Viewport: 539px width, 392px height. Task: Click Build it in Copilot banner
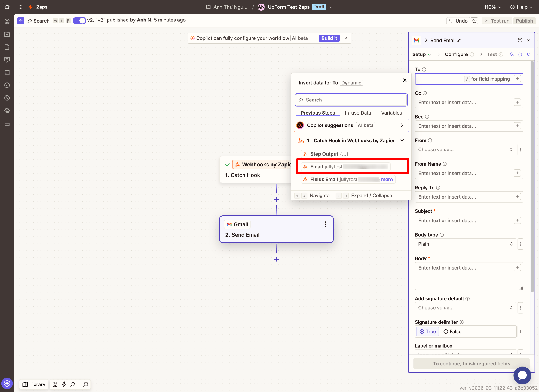pos(329,38)
